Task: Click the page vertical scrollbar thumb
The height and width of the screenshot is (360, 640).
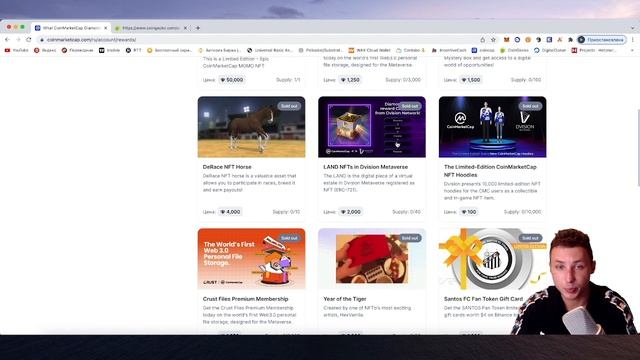Action: click(x=638, y=147)
